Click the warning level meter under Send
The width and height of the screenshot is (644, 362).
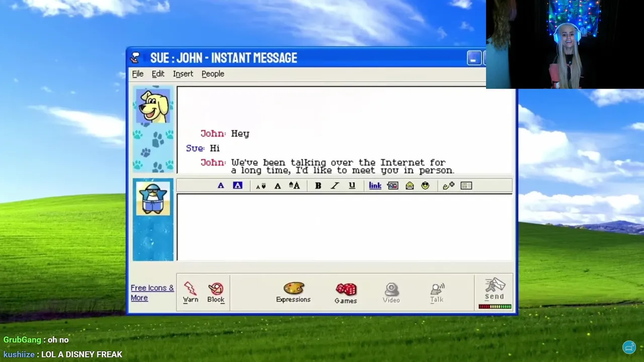coord(495,307)
